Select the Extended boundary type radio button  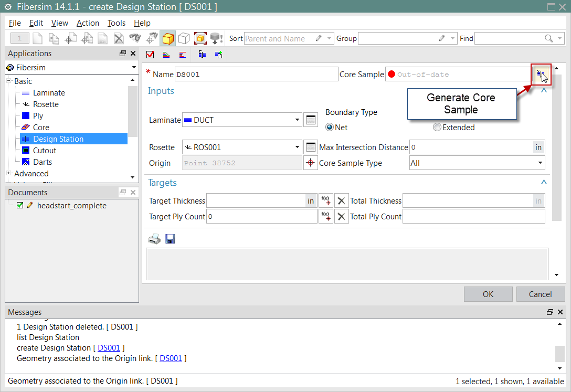(x=437, y=128)
